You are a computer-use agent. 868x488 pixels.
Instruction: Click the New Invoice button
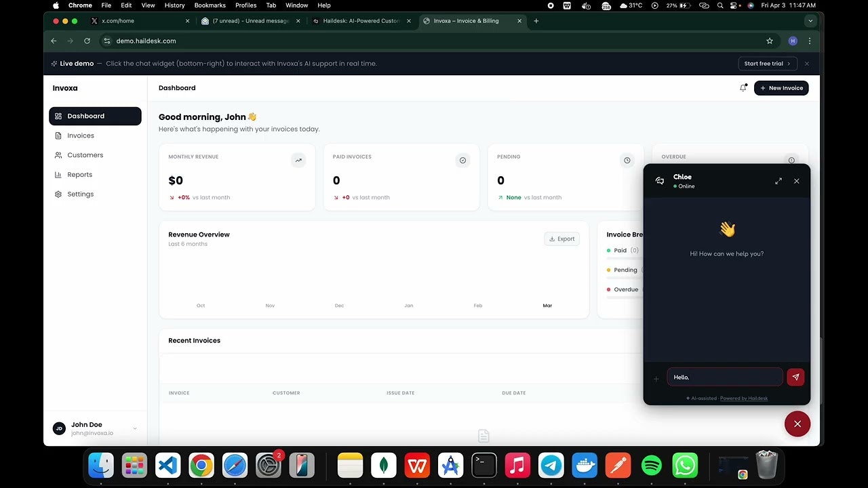(x=781, y=88)
